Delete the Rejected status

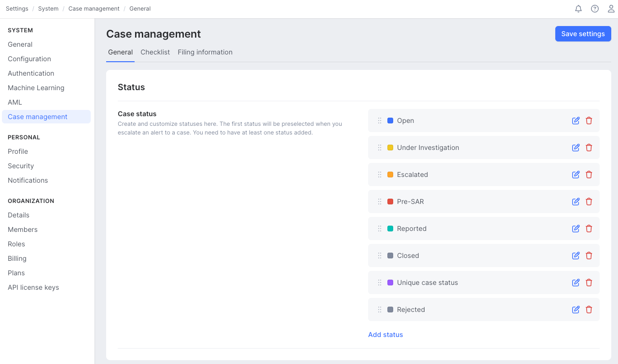click(x=589, y=310)
